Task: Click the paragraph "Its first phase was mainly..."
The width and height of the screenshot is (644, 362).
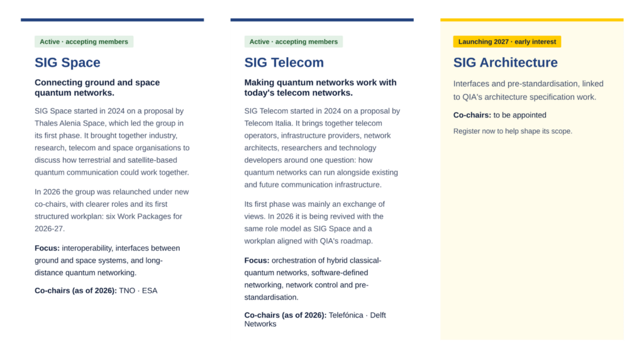Action: click(314, 222)
